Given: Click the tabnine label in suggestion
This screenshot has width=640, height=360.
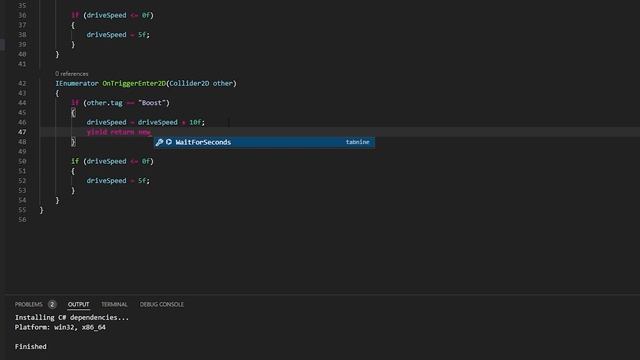Looking at the screenshot, I should click(x=357, y=142).
